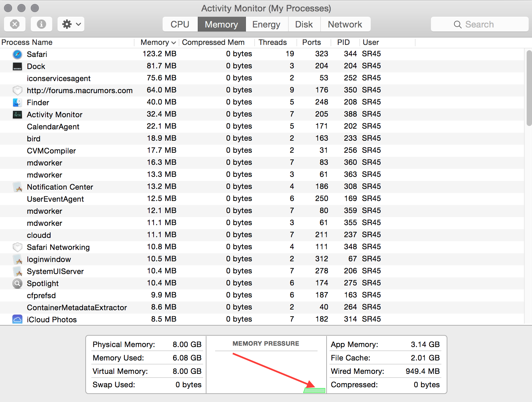Click the MEMORY PRESSURE heading label
The height and width of the screenshot is (402, 532).
coord(266,344)
